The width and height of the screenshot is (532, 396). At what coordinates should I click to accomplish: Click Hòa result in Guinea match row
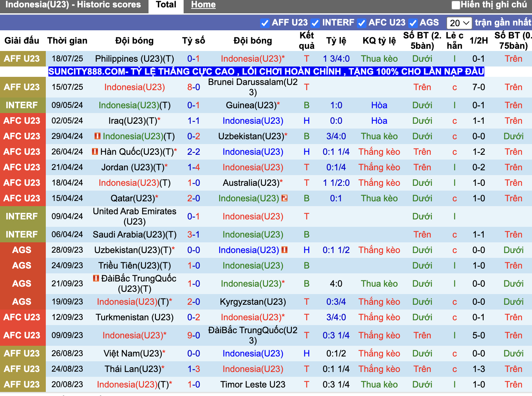(x=379, y=105)
